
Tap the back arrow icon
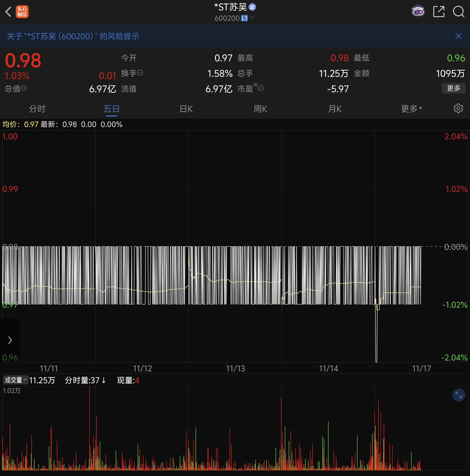[8, 12]
